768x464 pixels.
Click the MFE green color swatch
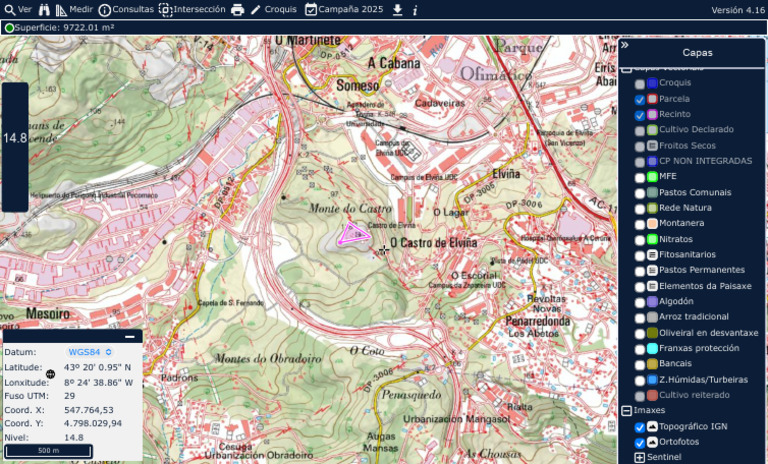pyautogui.click(x=652, y=176)
